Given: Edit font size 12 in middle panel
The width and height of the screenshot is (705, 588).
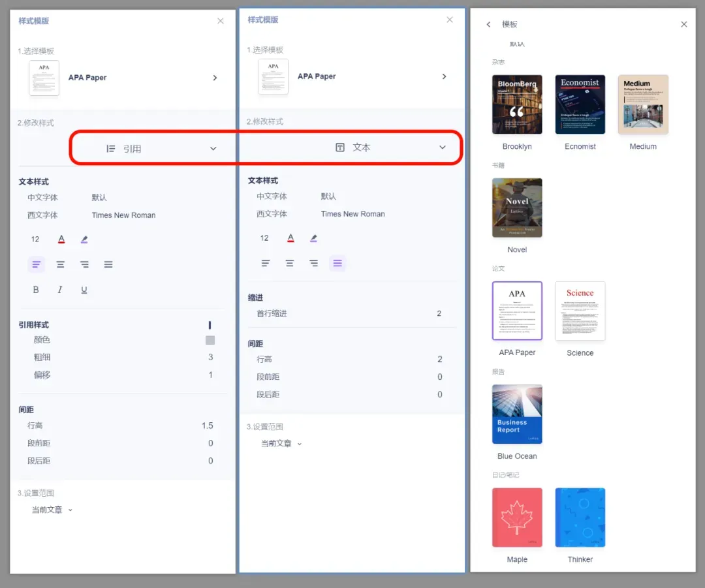Looking at the screenshot, I should 264,238.
